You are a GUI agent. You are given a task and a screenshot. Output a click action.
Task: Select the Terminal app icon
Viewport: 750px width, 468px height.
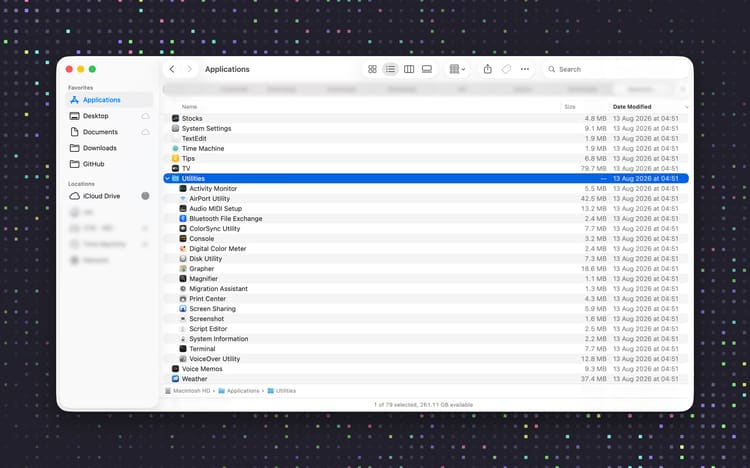(183, 349)
